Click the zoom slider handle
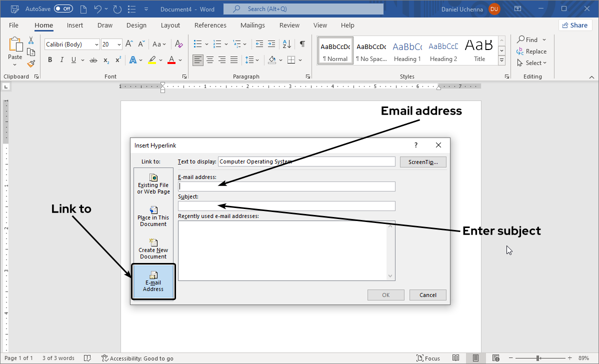The height and width of the screenshot is (364, 599). click(x=538, y=358)
